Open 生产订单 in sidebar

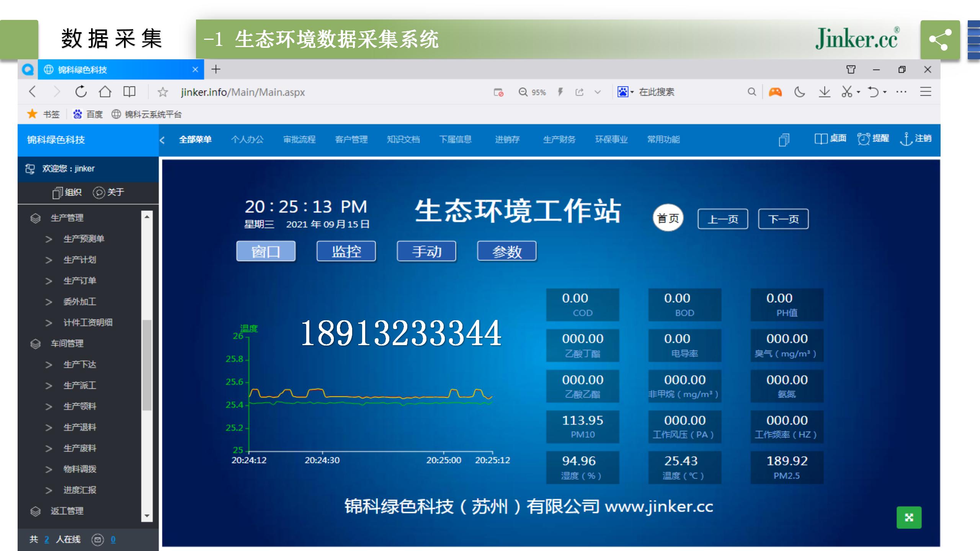(80, 280)
